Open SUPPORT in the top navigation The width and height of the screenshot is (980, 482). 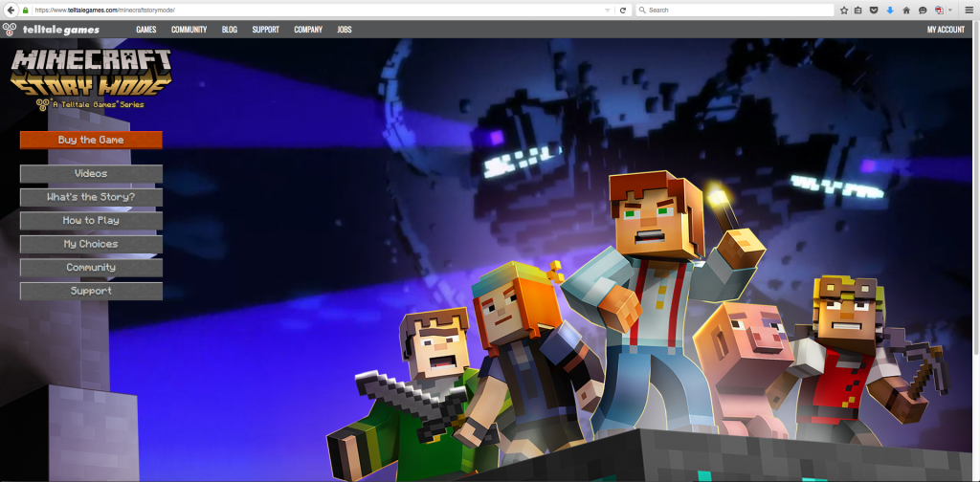(x=266, y=30)
